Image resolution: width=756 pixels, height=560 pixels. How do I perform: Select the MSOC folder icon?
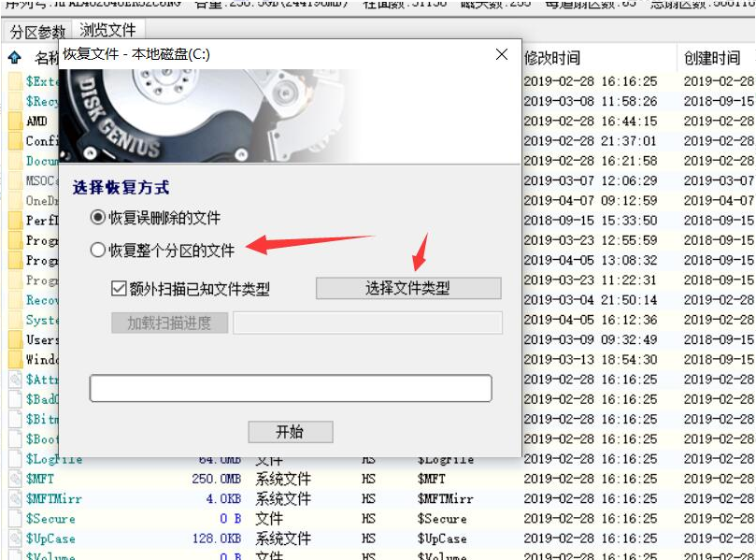point(16,180)
